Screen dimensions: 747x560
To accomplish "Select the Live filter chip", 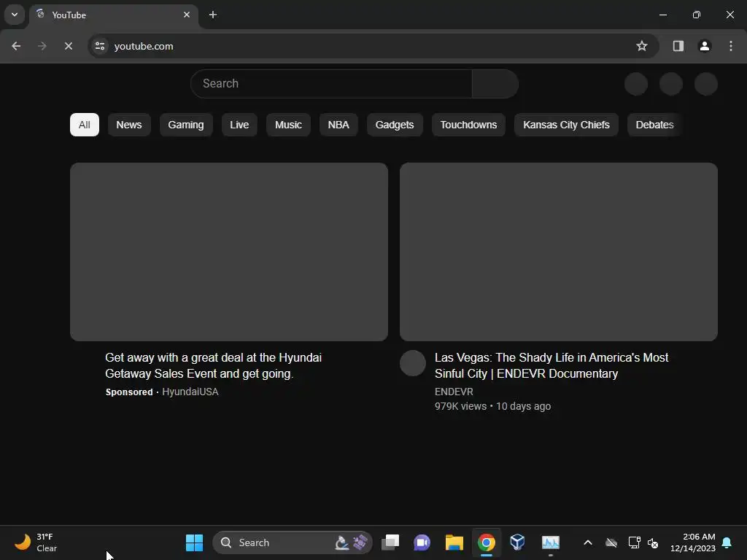I will (x=239, y=125).
